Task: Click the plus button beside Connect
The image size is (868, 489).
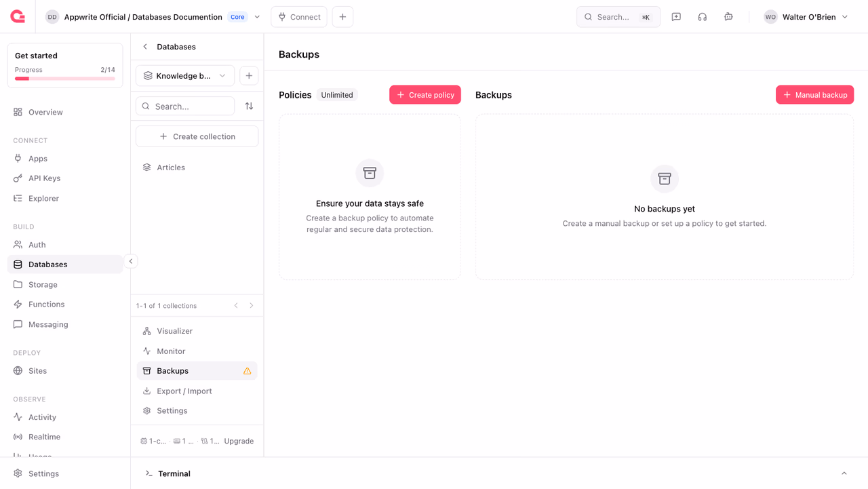Action: (342, 17)
